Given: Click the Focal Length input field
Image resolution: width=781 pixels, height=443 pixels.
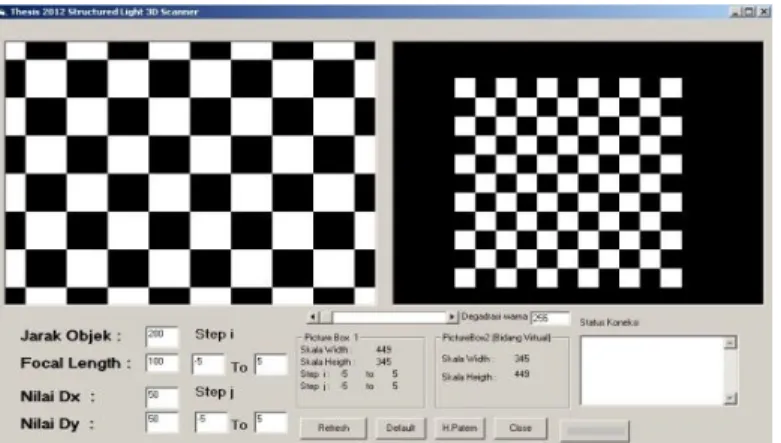Looking at the screenshot, I should click(x=162, y=363).
